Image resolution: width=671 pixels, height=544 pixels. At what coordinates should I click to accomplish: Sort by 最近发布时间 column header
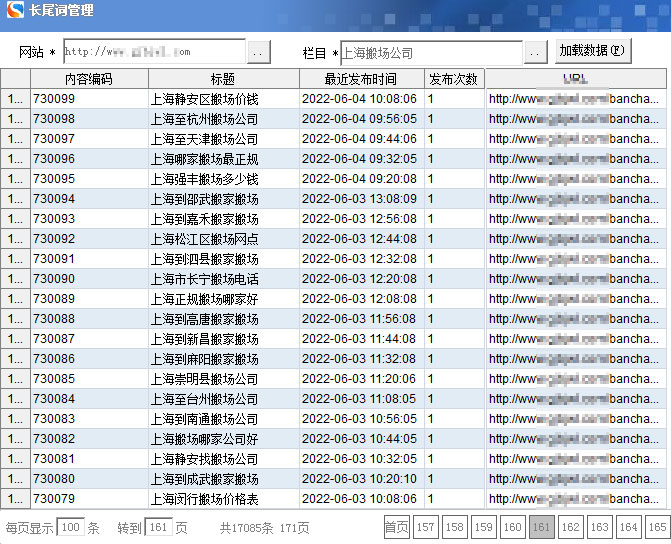click(x=361, y=79)
